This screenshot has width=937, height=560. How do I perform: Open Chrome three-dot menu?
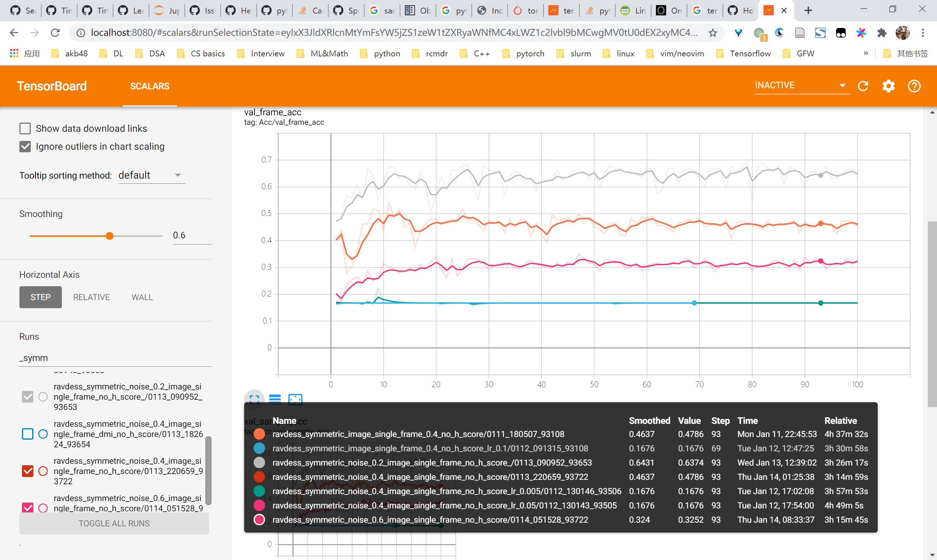[923, 33]
